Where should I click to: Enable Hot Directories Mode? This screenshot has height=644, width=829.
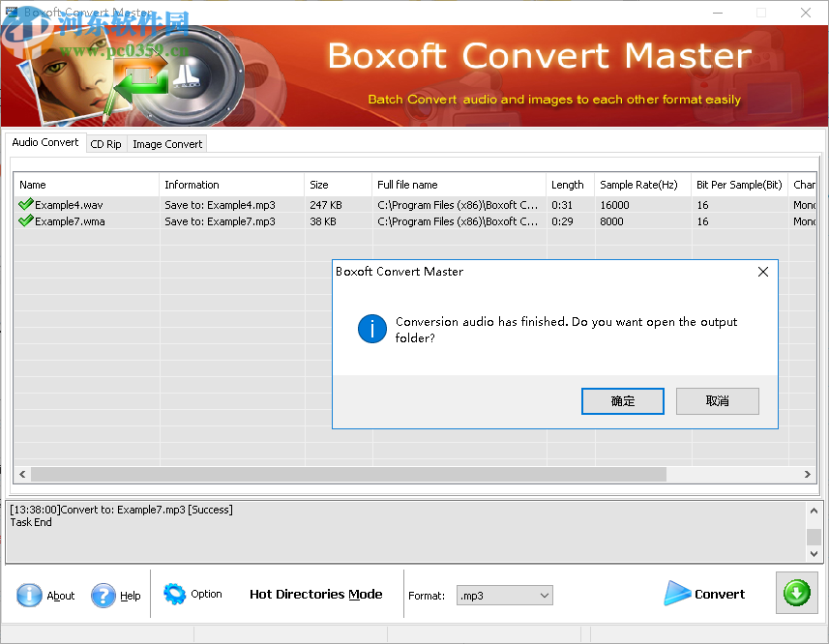click(315, 594)
